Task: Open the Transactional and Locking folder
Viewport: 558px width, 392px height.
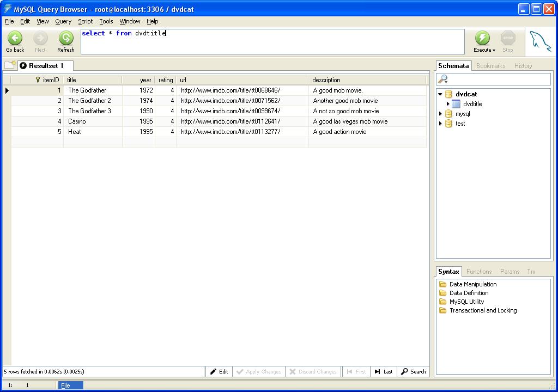Action: pos(483,310)
